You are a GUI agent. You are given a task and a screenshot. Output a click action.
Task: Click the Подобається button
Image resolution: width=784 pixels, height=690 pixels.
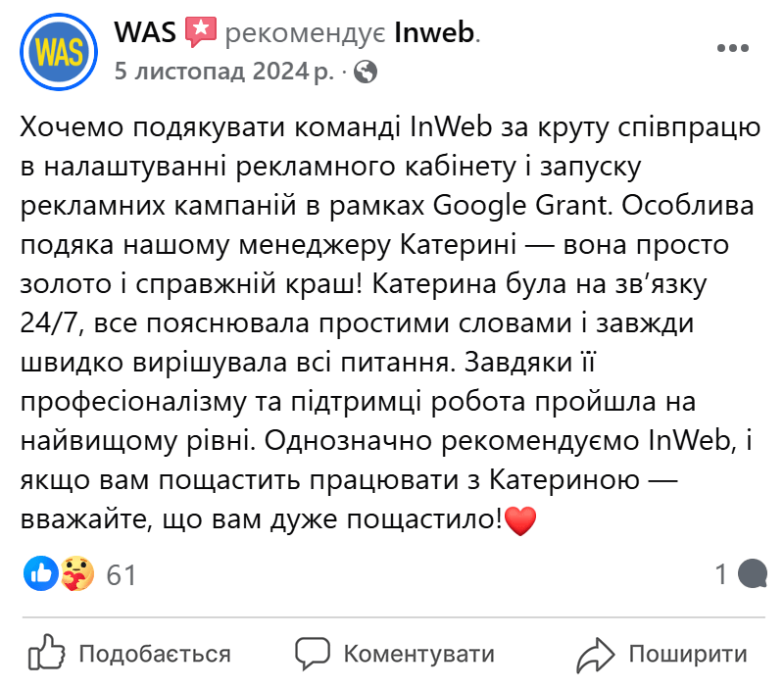[x=132, y=652]
